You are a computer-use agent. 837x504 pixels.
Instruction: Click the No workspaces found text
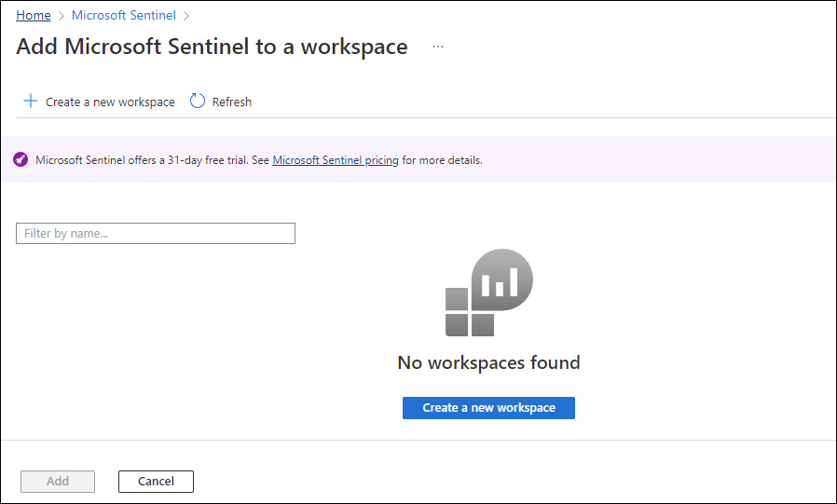[488, 362]
